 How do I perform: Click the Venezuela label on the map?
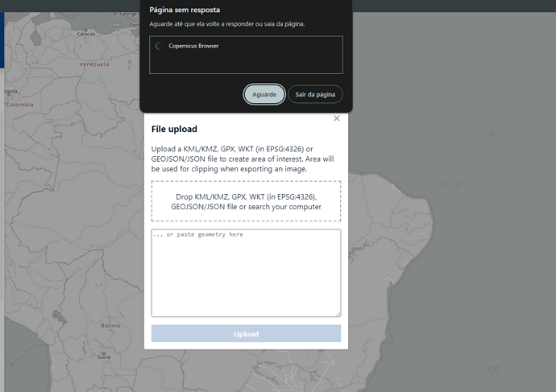(x=93, y=64)
